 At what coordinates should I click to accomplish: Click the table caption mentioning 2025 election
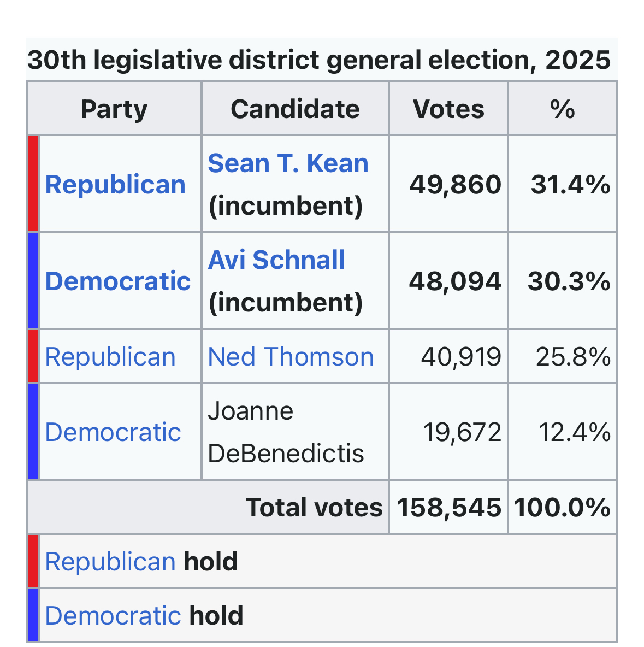click(x=319, y=60)
